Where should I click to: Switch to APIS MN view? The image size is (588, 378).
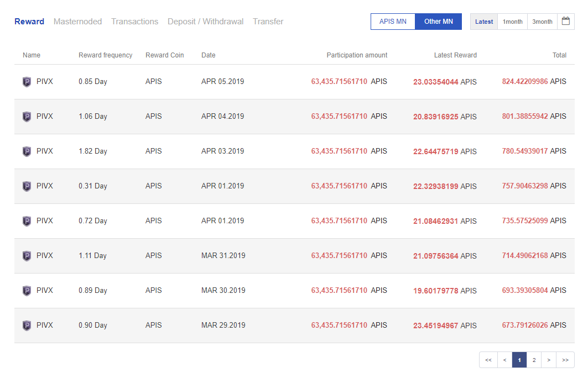[x=393, y=22]
